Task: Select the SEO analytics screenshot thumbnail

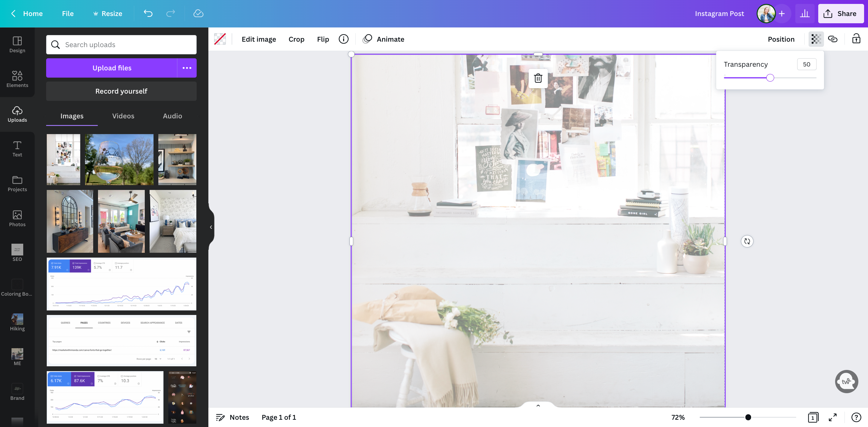Action: coord(121,283)
